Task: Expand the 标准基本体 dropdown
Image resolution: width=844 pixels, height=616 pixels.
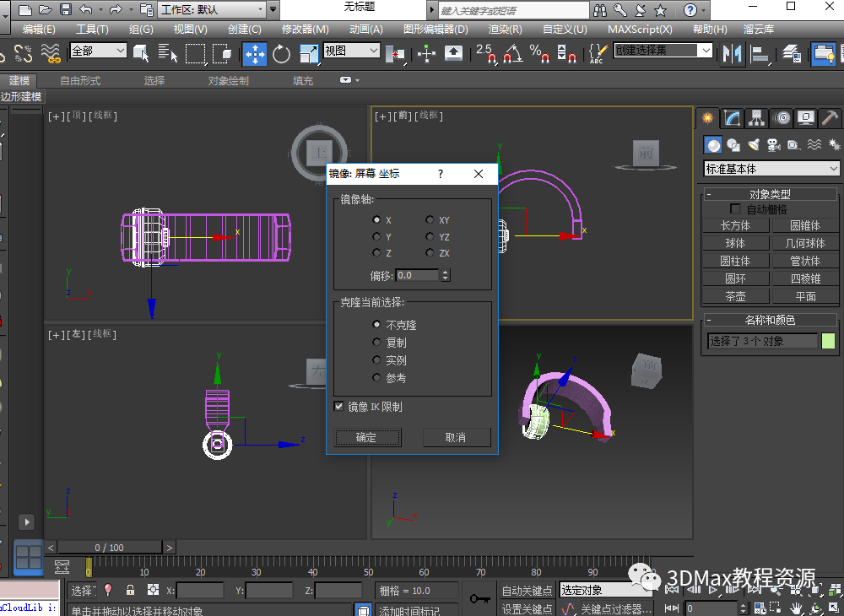Action: click(x=771, y=169)
